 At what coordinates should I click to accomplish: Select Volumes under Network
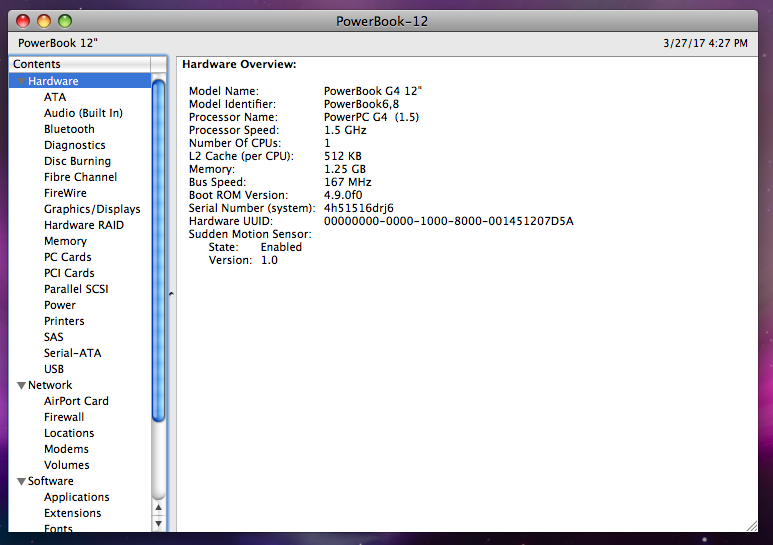pos(67,465)
